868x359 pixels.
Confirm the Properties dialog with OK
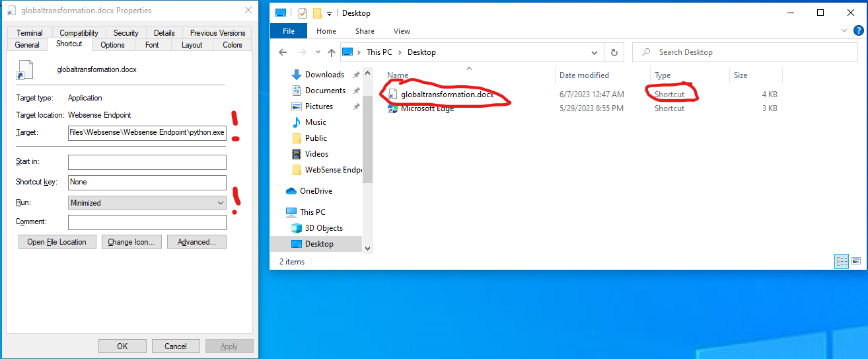pos(122,346)
